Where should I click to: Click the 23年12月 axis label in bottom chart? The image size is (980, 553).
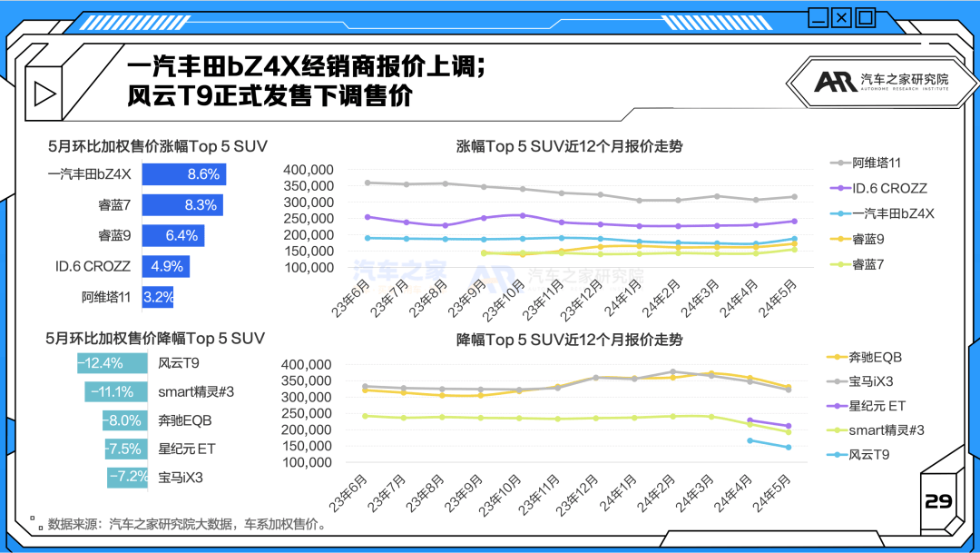pyautogui.click(x=577, y=495)
